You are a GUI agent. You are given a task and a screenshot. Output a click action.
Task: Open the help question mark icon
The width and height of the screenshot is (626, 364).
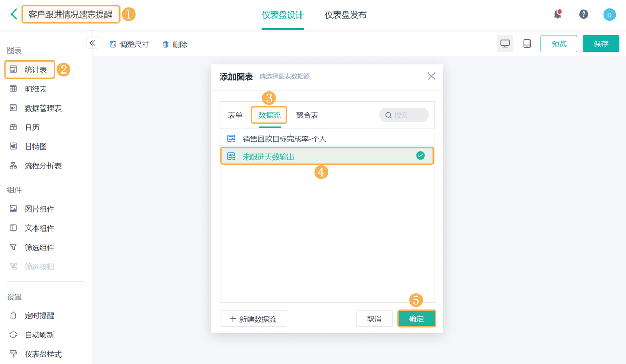(x=584, y=15)
